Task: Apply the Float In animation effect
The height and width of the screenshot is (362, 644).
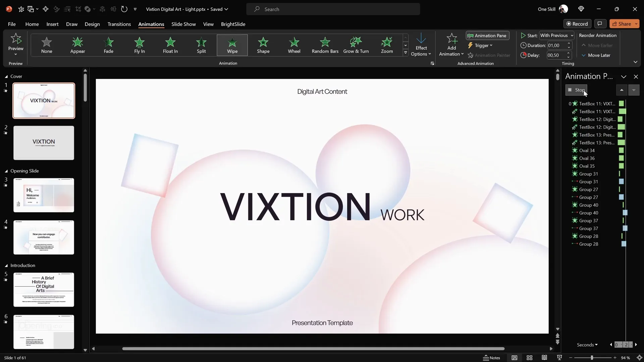Action: coord(170,45)
